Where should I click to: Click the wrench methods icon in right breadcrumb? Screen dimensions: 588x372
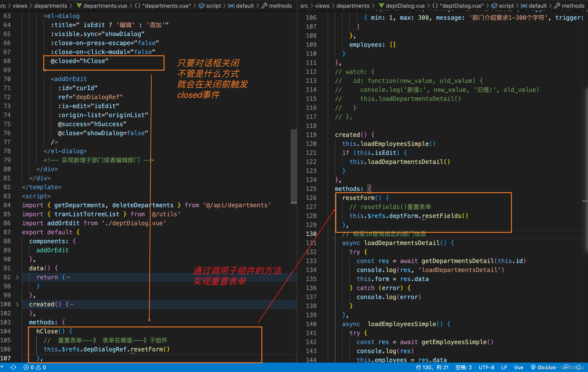click(557, 5)
